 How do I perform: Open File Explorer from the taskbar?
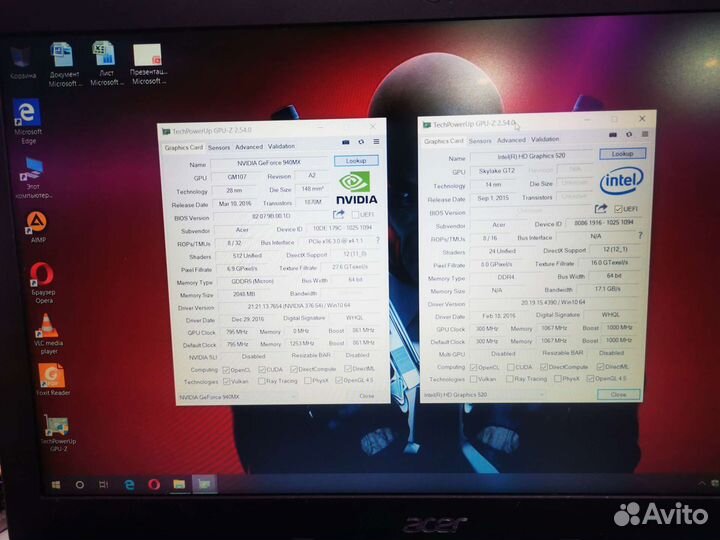[x=179, y=484]
